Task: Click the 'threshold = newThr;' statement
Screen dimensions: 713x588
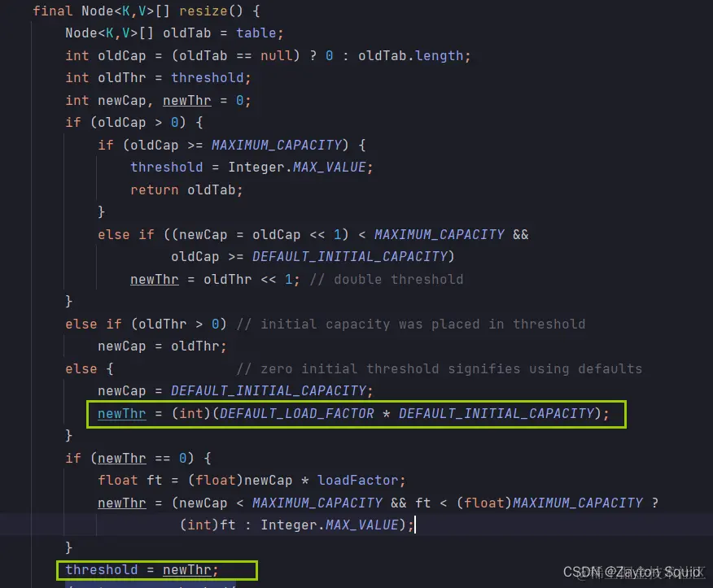Action: pos(142,570)
